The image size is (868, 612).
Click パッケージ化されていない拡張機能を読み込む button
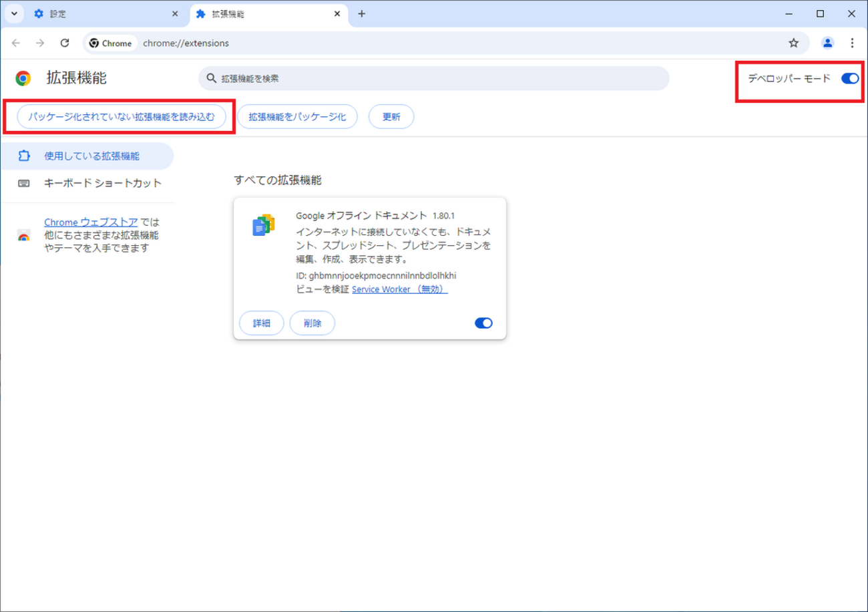click(x=122, y=117)
